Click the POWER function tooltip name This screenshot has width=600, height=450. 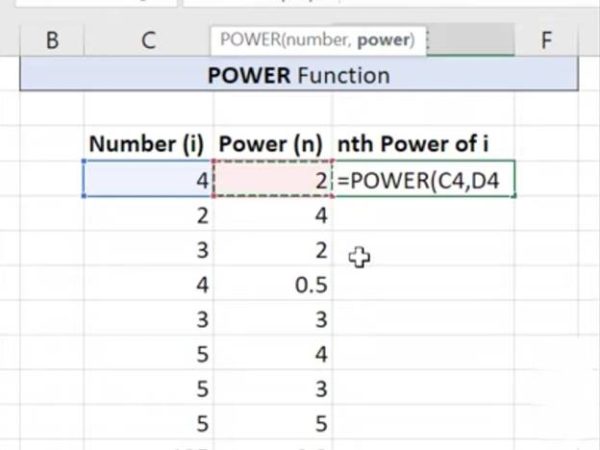click(250, 40)
